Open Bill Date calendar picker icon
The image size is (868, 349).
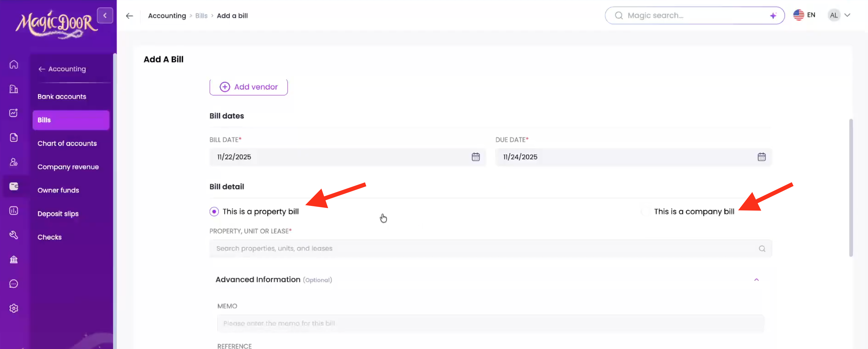[475, 157]
